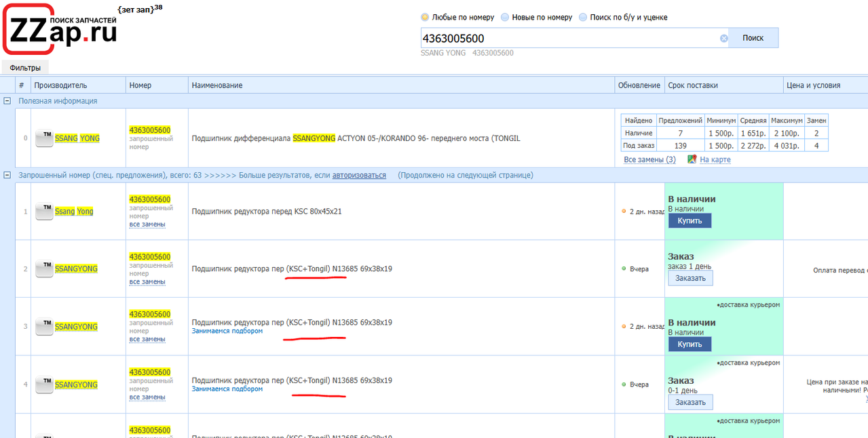This screenshot has height=438, width=868.
Task: Open the ZZap.ru logo homepage
Action: pyautogui.click(x=60, y=30)
